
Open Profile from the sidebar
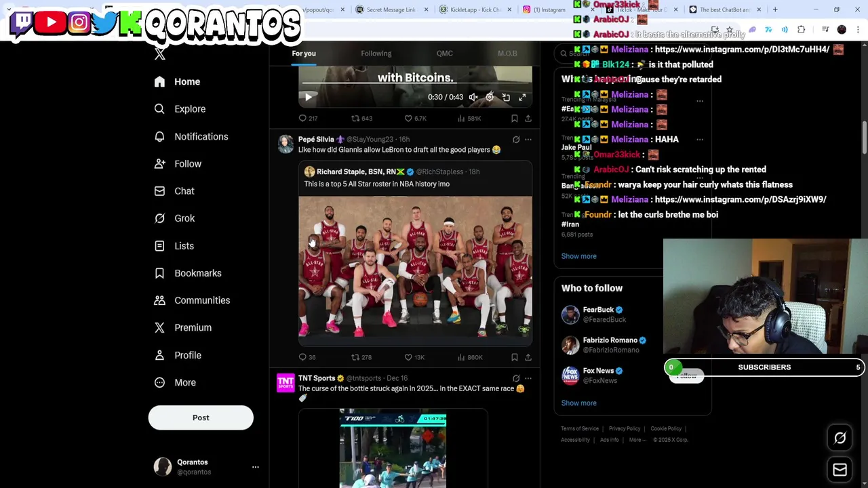[178, 355]
